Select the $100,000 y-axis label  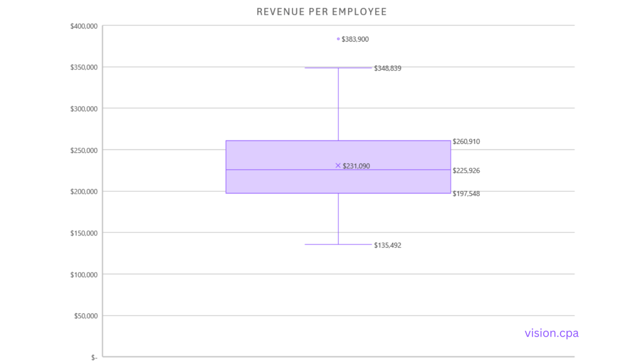click(x=84, y=274)
